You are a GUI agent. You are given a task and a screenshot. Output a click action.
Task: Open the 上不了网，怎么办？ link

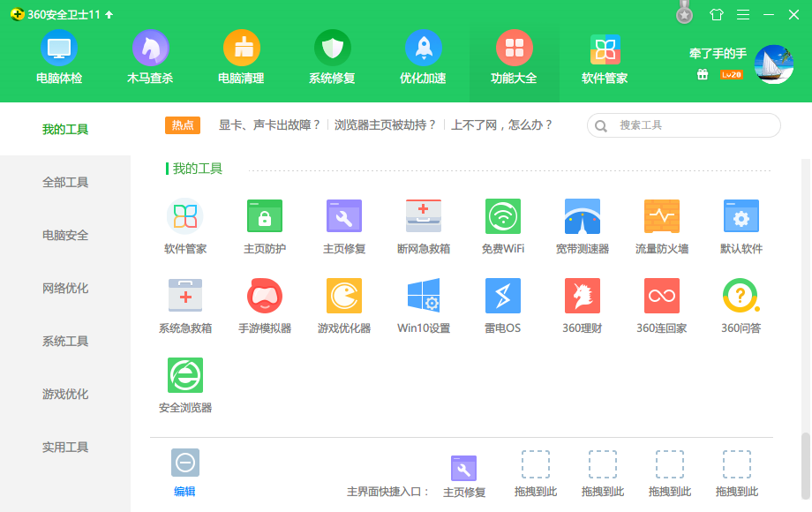click(502, 124)
